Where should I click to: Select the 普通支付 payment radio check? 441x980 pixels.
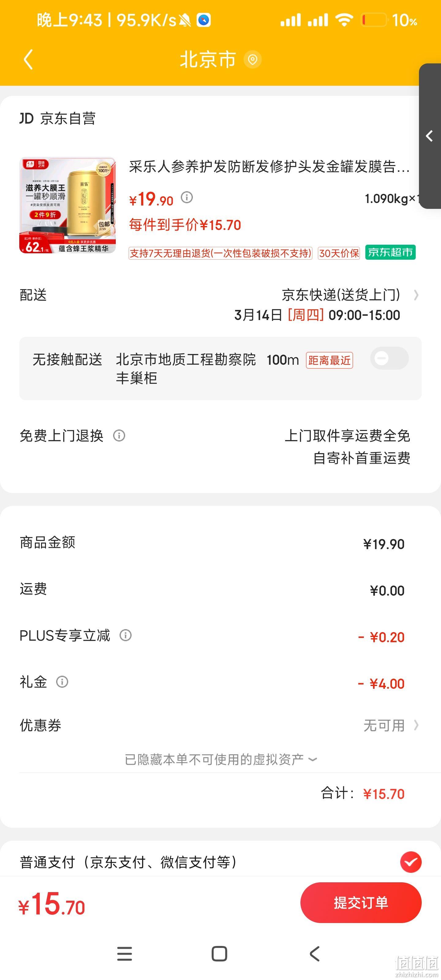coord(411,862)
